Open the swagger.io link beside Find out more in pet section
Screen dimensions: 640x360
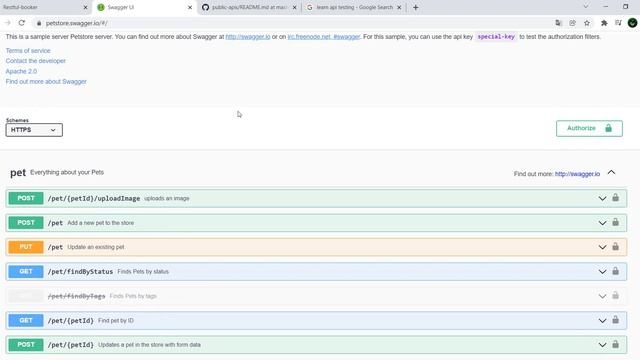577,174
